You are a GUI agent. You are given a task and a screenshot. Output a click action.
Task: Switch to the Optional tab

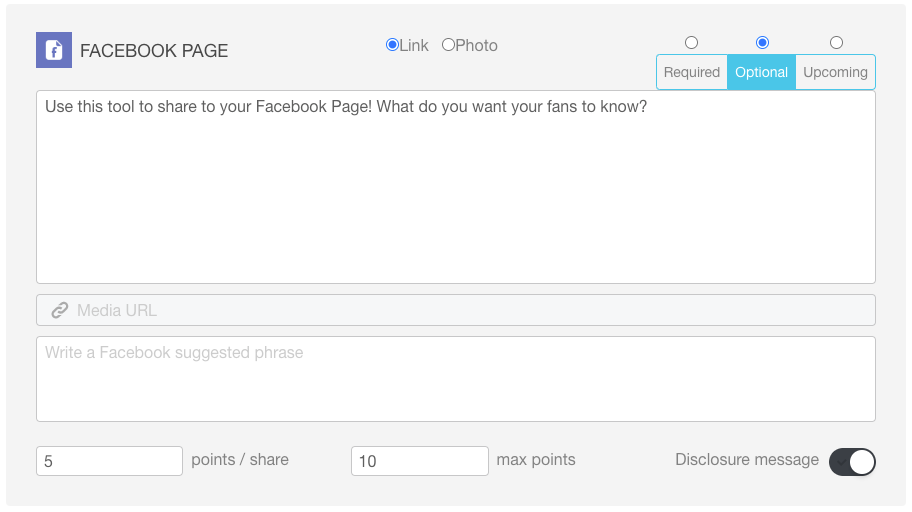[761, 72]
